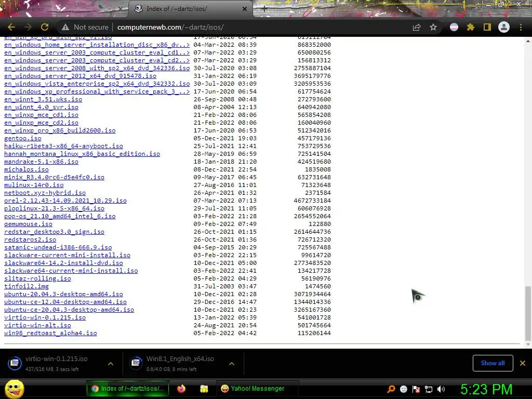Open redstaros2.iso link
This screenshot has width=532, height=399.
pos(30,240)
